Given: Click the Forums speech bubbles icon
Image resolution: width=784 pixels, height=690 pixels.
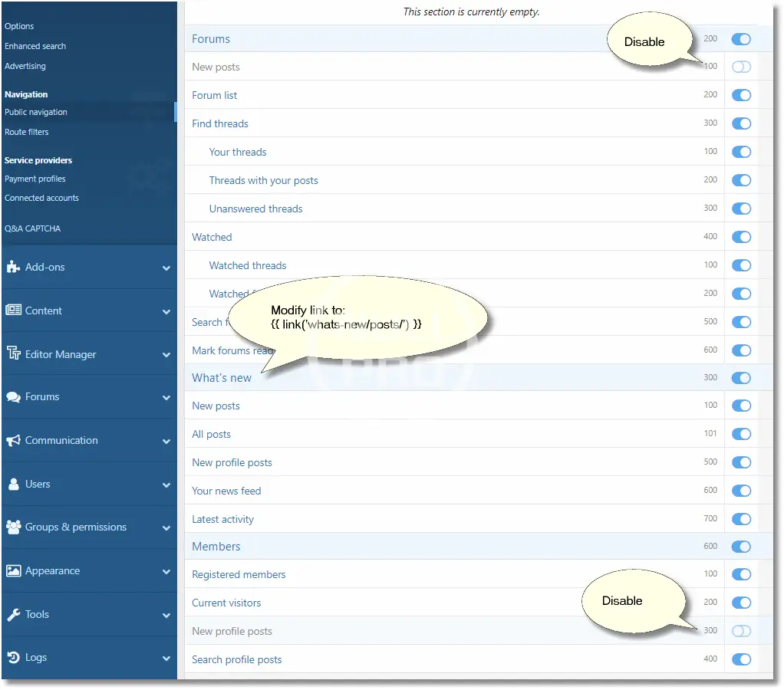Looking at the screenshot, I should point(13,397).
